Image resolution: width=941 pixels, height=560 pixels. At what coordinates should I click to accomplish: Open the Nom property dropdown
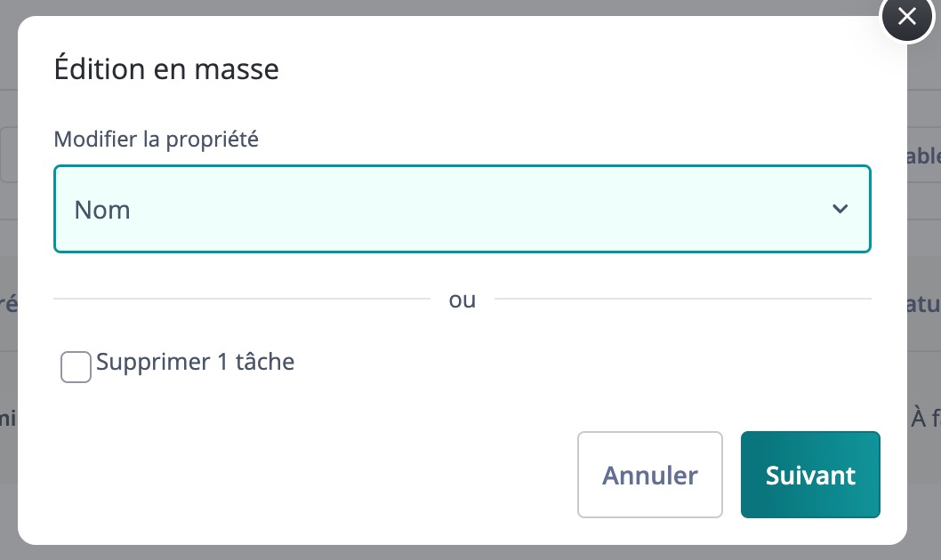click(462, 209)
